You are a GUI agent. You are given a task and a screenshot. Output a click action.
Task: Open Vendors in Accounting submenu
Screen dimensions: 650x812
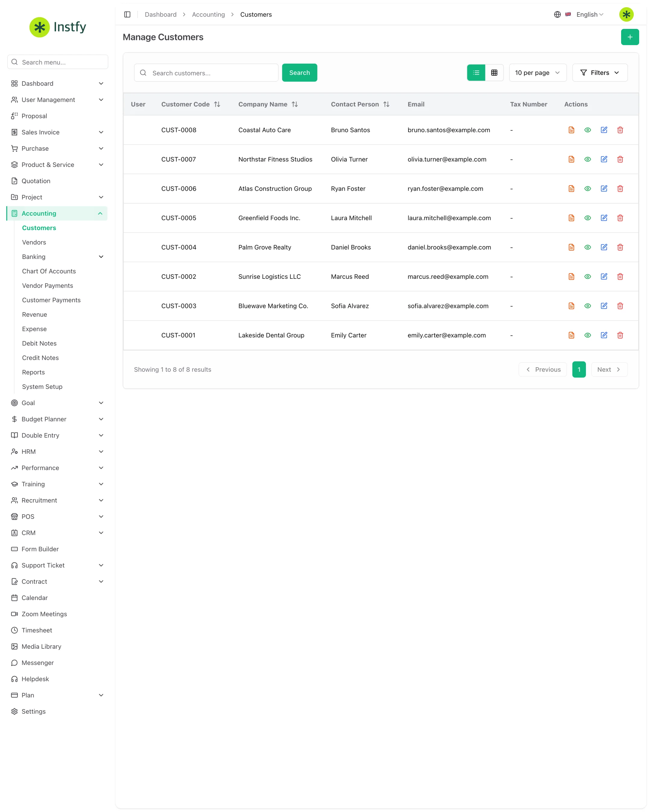point(34,242)
